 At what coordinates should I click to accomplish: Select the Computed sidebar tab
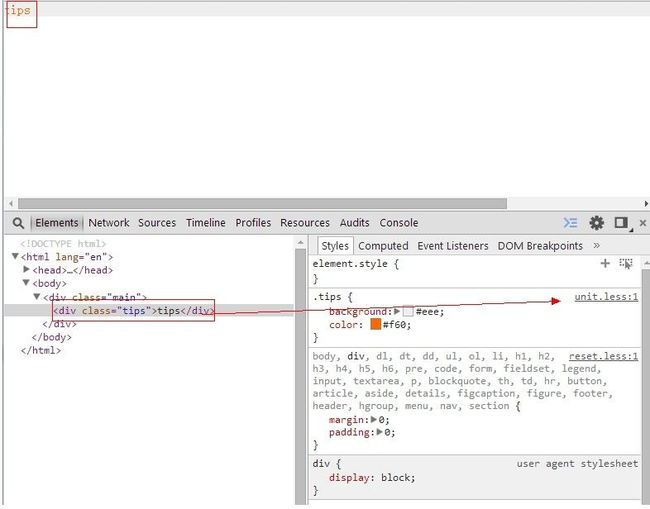[383, 246]
